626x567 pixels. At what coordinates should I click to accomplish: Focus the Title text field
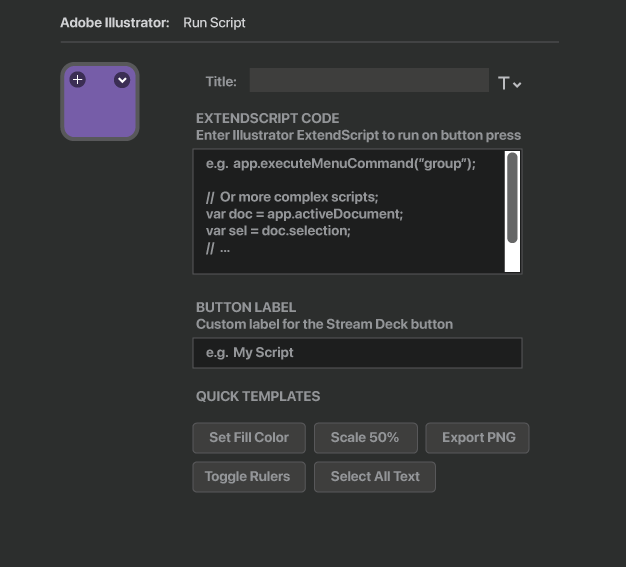[x=369, y=80]
